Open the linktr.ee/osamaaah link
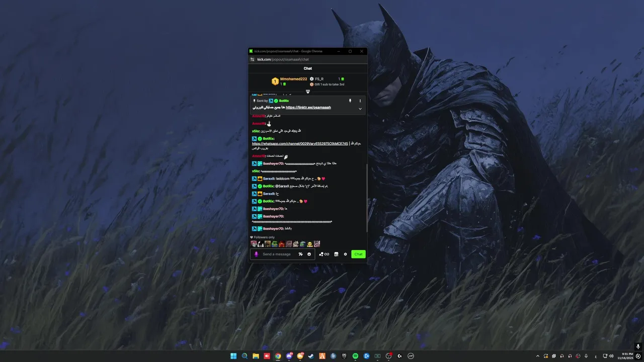Image resolution: width=644 pixels, height=362 pixels. pyautogui.click(x=308, y=107)
